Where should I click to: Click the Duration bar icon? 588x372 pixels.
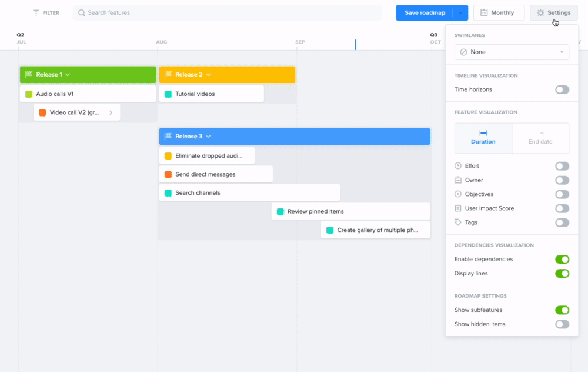coord(483,133)
